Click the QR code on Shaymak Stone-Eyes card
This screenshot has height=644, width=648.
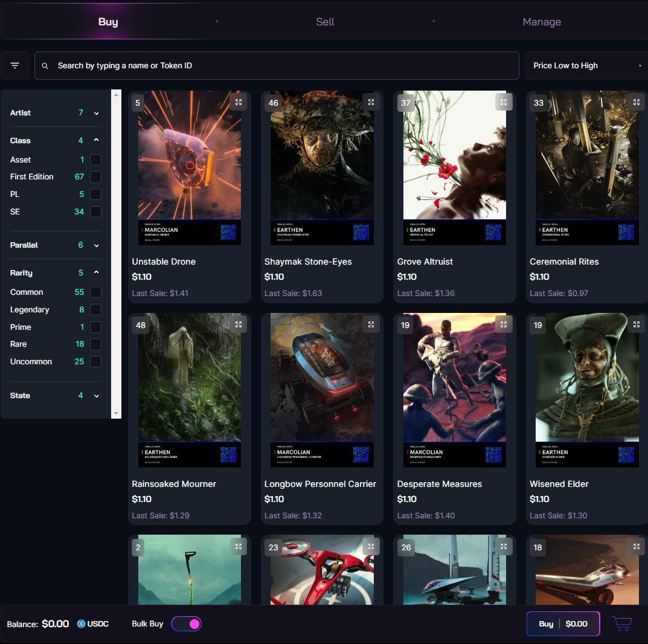361,233
